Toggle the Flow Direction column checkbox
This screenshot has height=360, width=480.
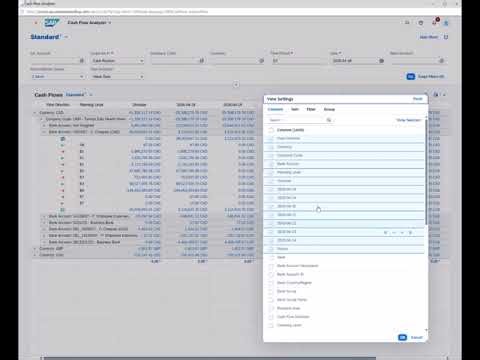tap(271, 138)
